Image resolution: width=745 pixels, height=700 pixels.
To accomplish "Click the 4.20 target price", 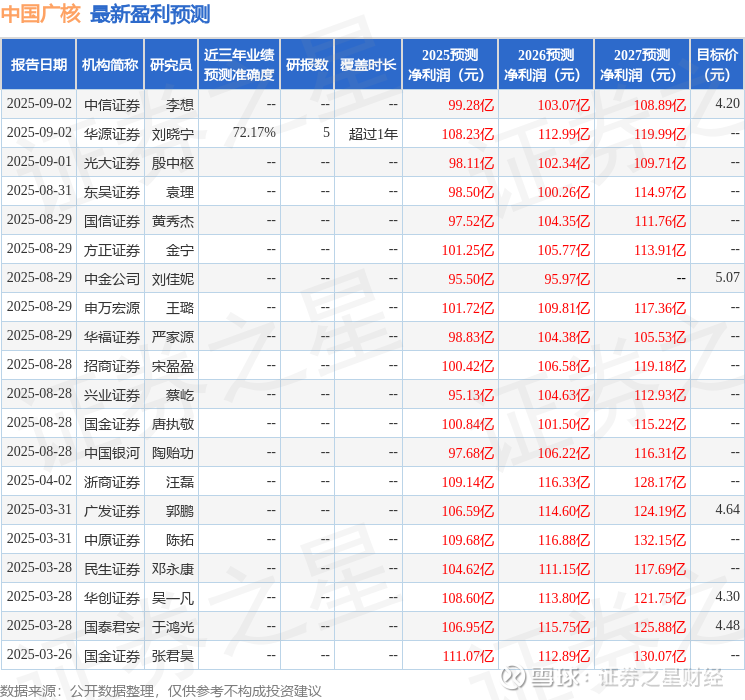I will (727, 103).
